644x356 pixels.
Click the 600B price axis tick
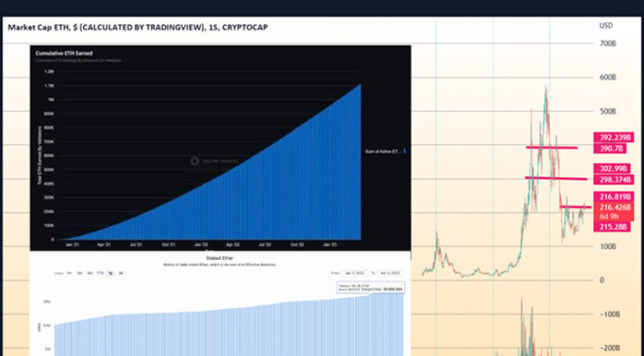[607, 77]
